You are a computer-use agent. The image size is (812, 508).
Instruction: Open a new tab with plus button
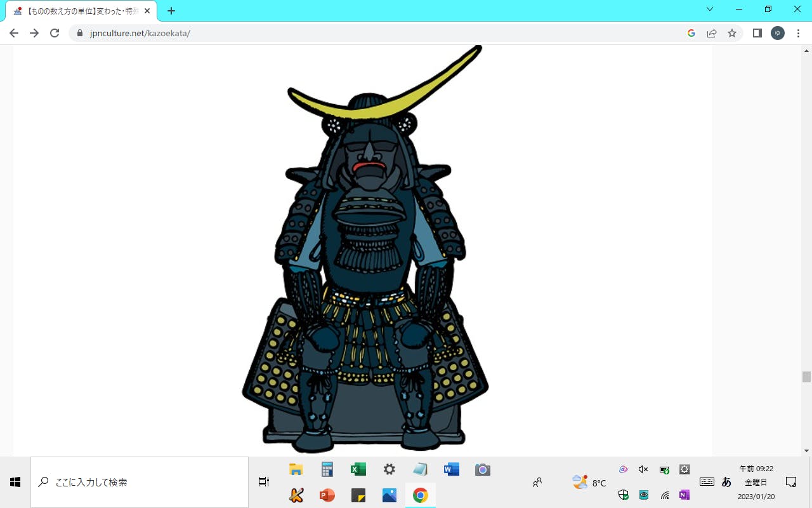171,11
